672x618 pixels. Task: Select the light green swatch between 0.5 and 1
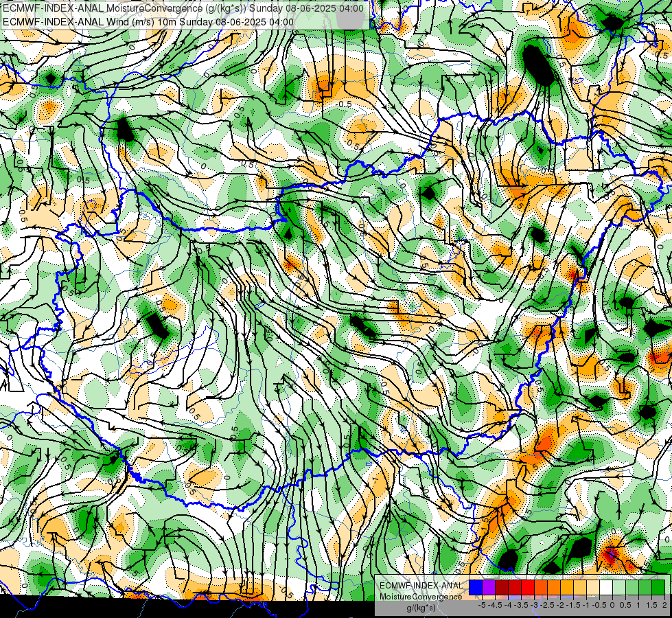(x=632, y=588)
